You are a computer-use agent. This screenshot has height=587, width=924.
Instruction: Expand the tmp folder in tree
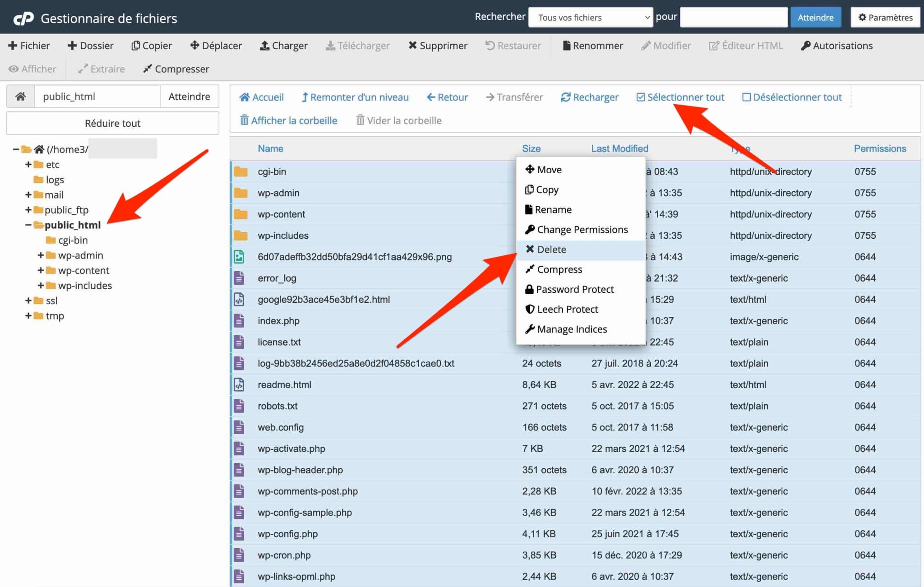[28, 315]
